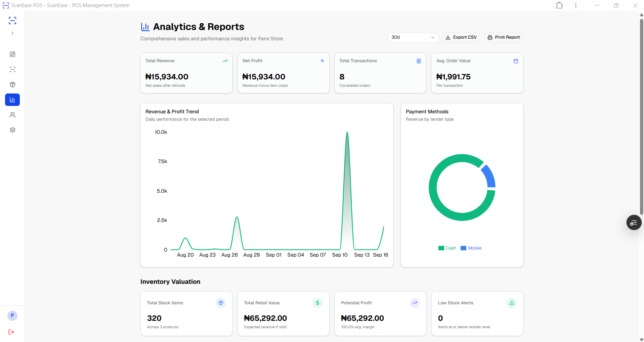The image size is (644, 342).
Task: Click the ₦1,991.75 average order value
Action: coord(453,77)
